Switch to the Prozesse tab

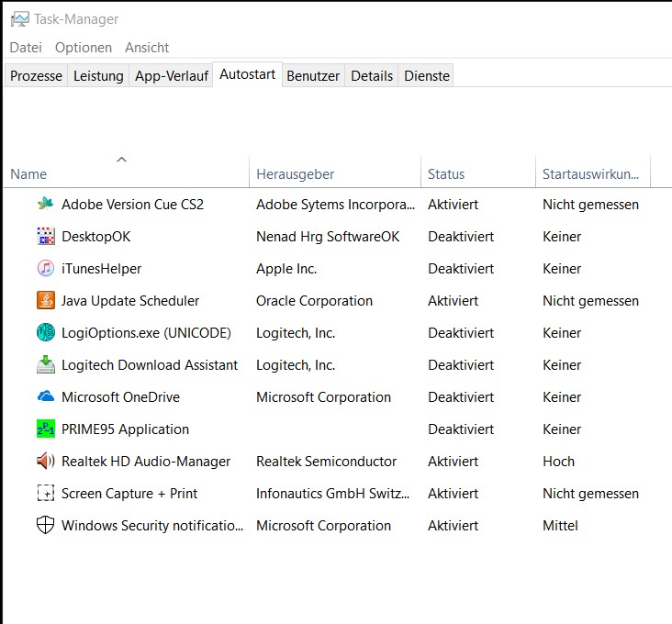(x=36, y=76)
